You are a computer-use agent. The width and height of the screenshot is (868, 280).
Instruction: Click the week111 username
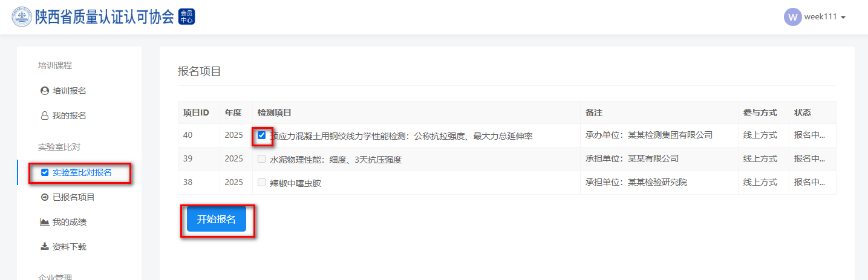[820, 17]
